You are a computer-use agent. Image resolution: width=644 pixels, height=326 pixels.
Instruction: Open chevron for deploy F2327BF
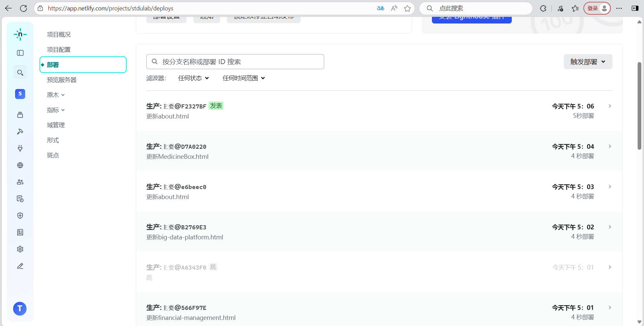(x=610, y=106)
